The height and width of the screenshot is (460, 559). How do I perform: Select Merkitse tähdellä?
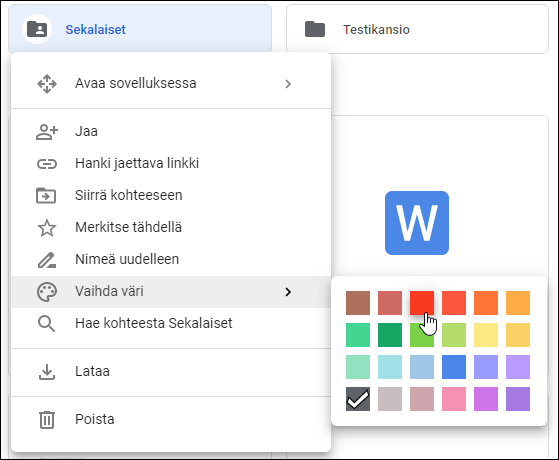pos(171,228)
